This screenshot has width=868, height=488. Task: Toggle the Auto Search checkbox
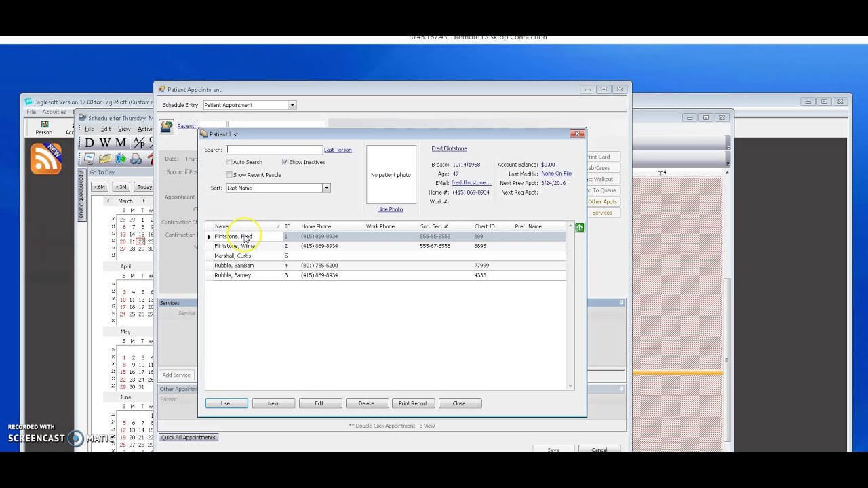click(x=229, y=163)
